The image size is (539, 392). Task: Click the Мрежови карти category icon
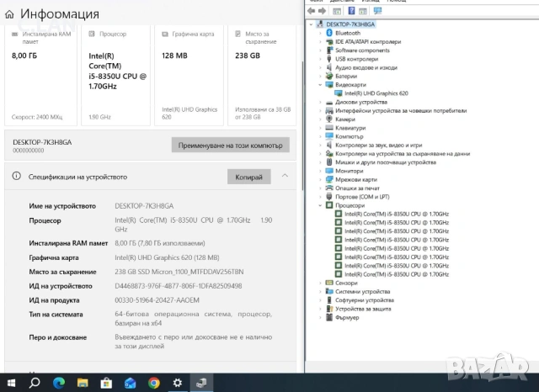tap(329, 179)
